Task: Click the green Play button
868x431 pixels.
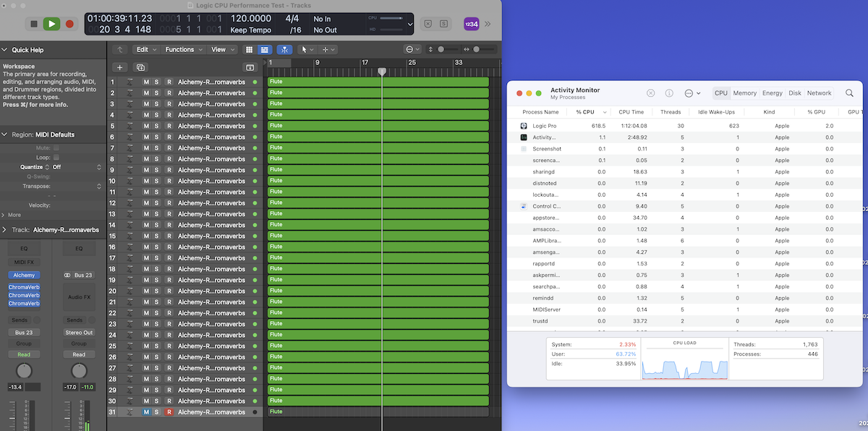Action: (51, 24)
